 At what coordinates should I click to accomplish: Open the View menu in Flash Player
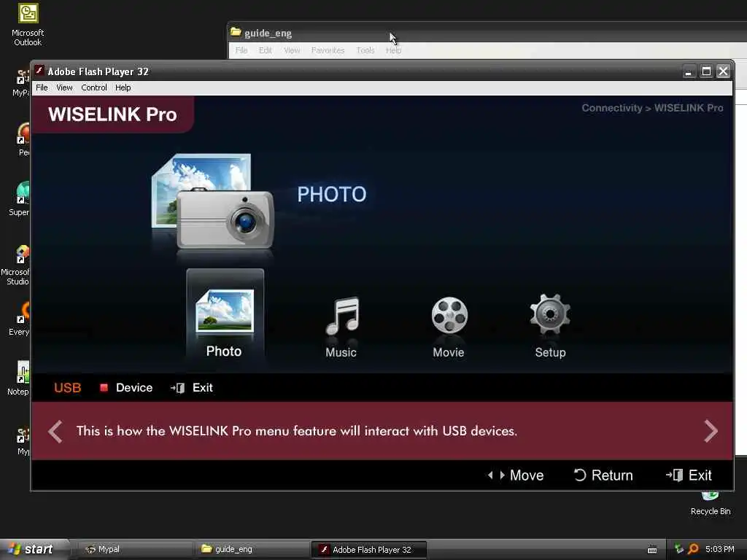coord(64,87)
